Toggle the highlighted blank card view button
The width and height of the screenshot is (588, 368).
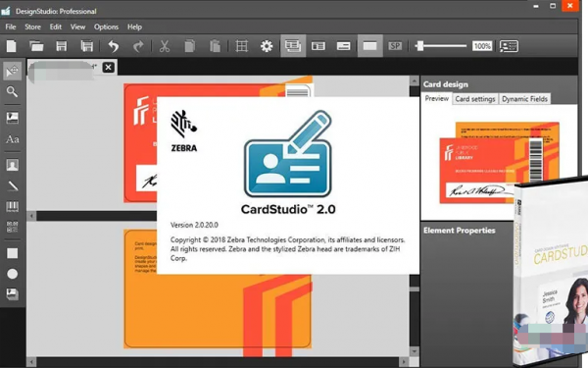point(369,46)
